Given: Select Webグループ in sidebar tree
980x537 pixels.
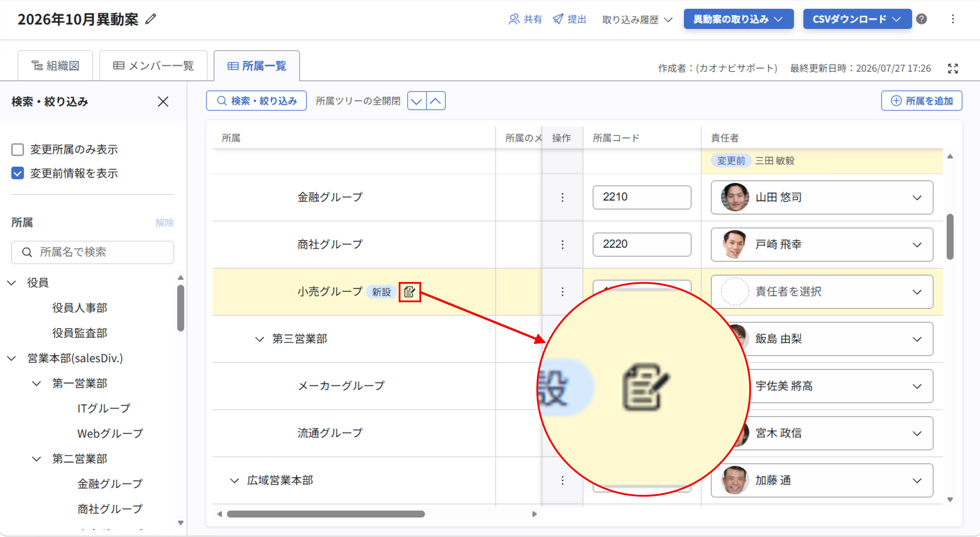Looking at the screenshot, I should [x=110, y=434].
